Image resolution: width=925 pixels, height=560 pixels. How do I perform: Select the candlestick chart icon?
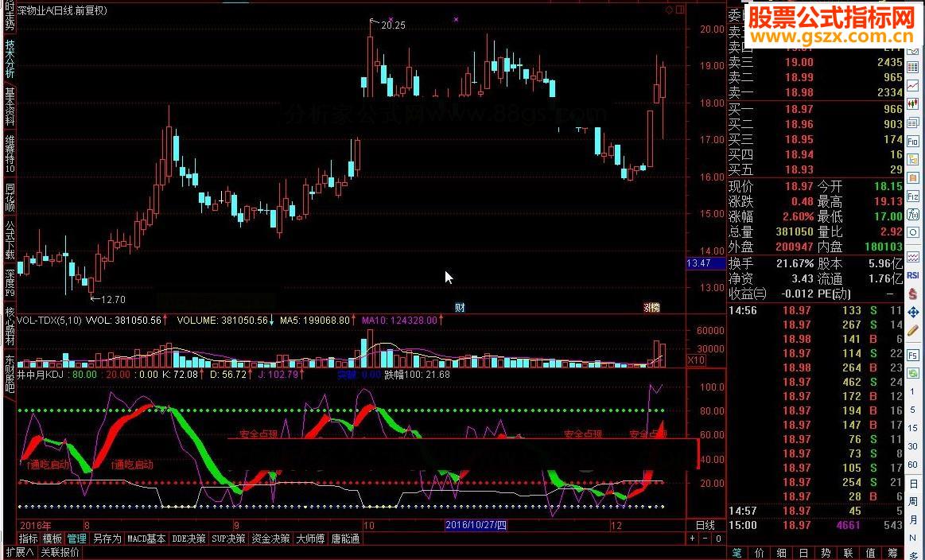(912, 104)
